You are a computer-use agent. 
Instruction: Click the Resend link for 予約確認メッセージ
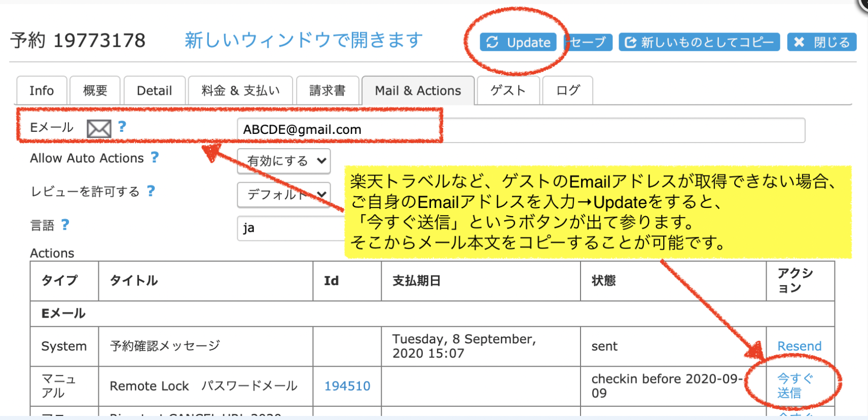pyautogui.click(x=799, y=346)
